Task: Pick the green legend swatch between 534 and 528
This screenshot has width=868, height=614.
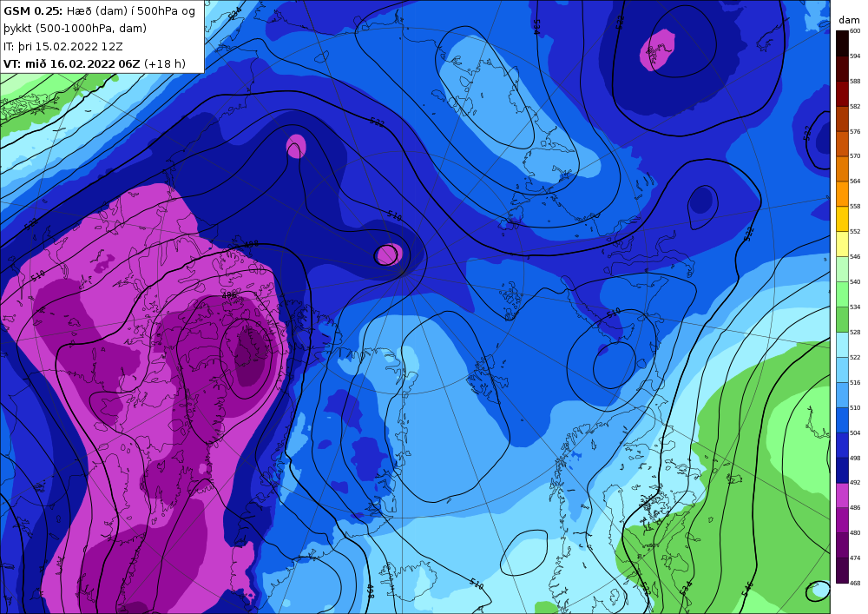Action: (842, 320)
